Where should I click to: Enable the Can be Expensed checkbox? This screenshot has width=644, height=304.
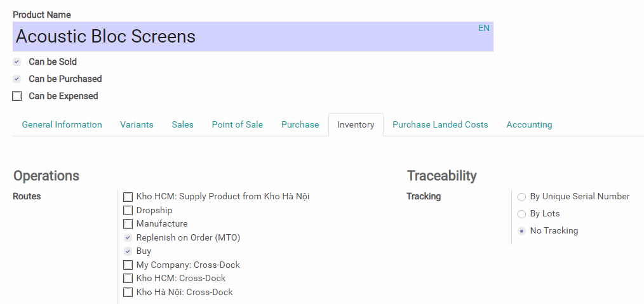[17, 96]
